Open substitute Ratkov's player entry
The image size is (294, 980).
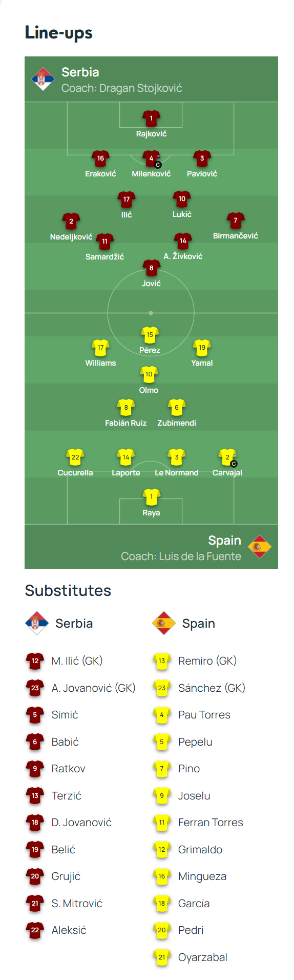point(56,769)
